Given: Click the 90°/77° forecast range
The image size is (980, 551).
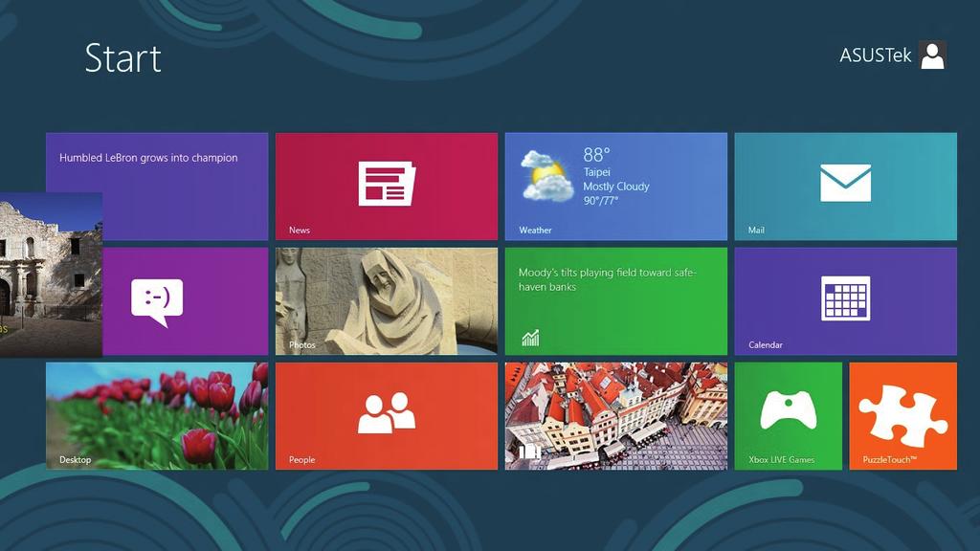Looking at the screenshot, I should [600, 201].
